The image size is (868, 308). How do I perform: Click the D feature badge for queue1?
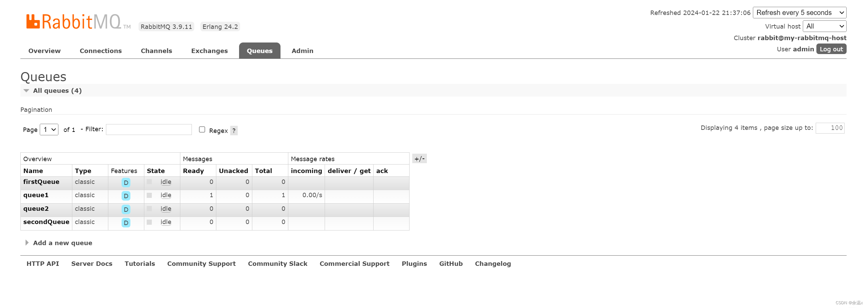(x=126, y=196)
